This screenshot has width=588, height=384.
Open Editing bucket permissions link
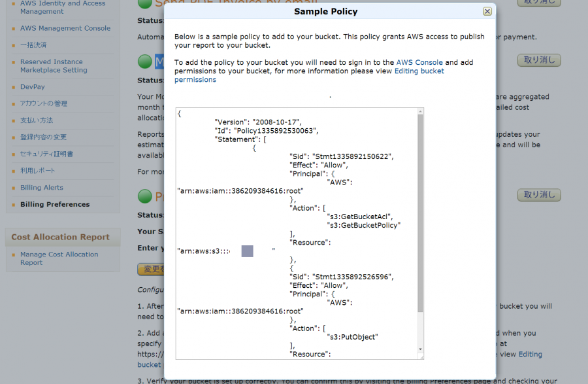pyautogui.click(x=309, y=75)
